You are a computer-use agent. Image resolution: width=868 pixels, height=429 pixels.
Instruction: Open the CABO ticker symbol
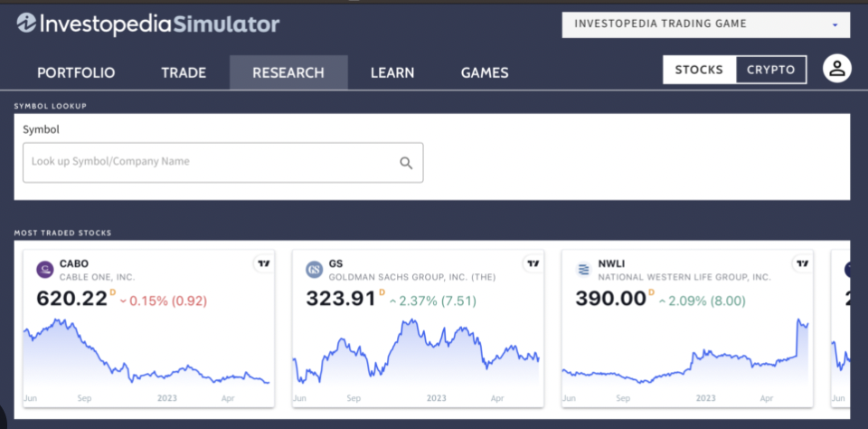click(x=74, y=264)
